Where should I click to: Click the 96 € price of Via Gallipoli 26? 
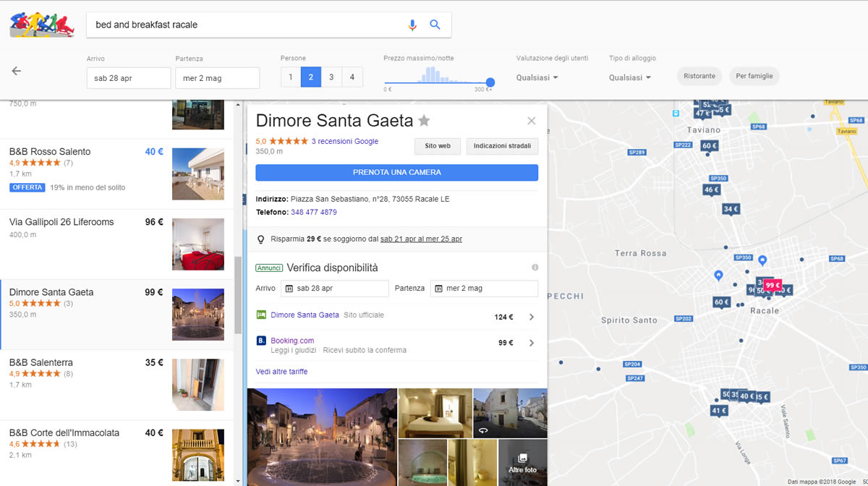coord(154,222)
